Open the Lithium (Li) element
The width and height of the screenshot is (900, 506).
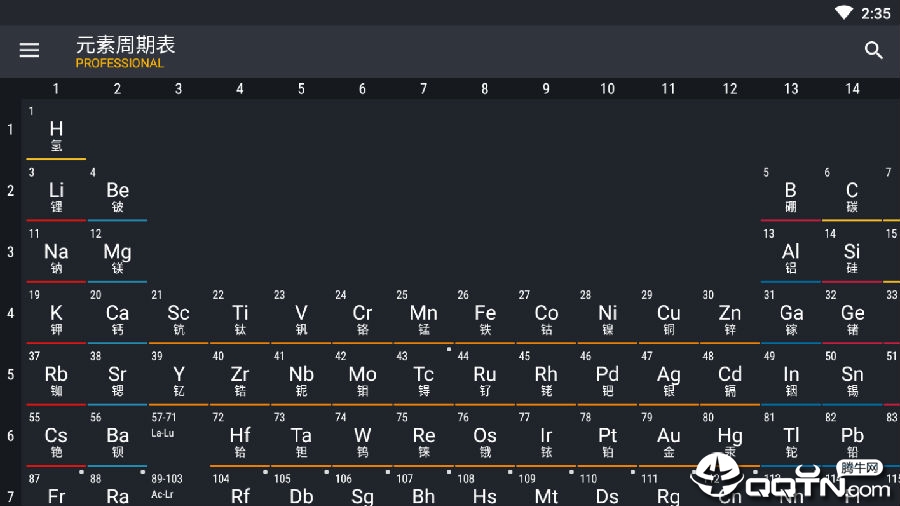pyautogui.click(x=56, y=193)
